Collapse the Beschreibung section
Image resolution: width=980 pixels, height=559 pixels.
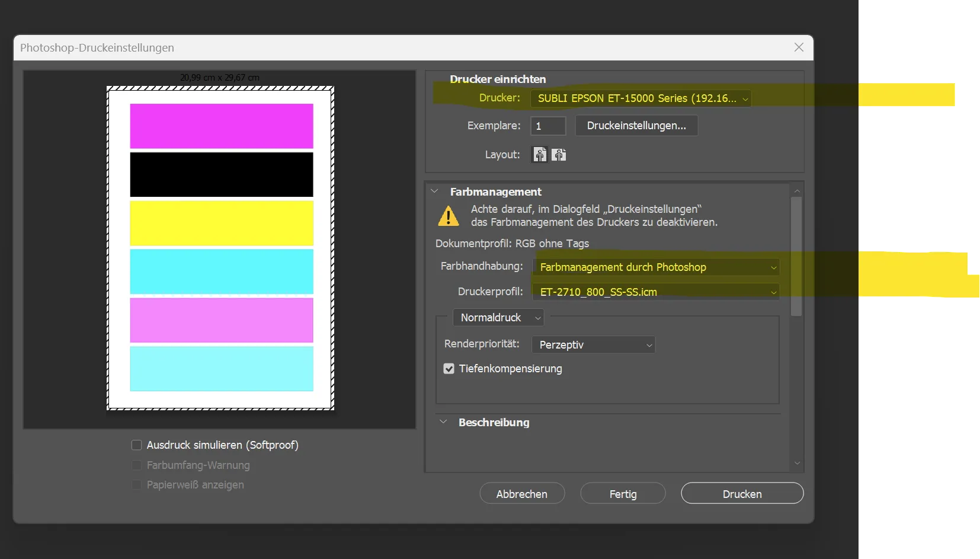pos(443,422)
